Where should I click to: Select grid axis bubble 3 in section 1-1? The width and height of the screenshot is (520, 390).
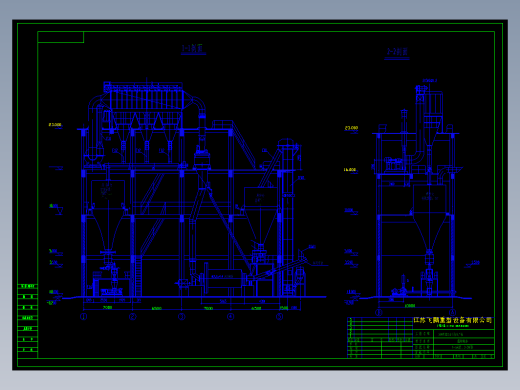[x=182, y=317]
